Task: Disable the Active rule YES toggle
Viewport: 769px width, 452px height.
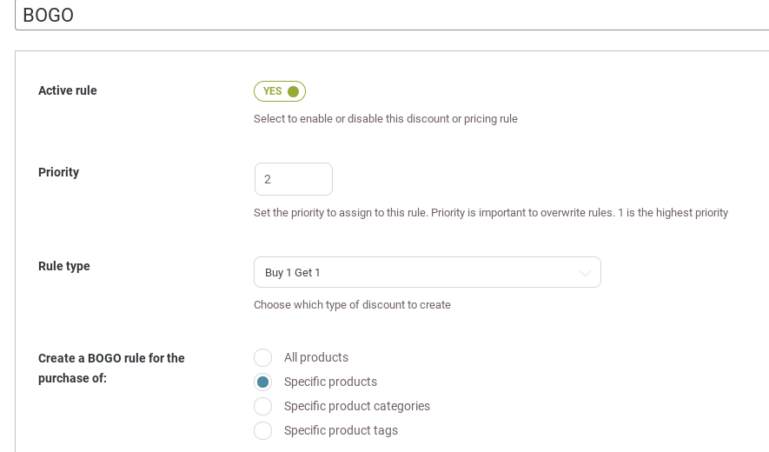Action: pos(279,91)
